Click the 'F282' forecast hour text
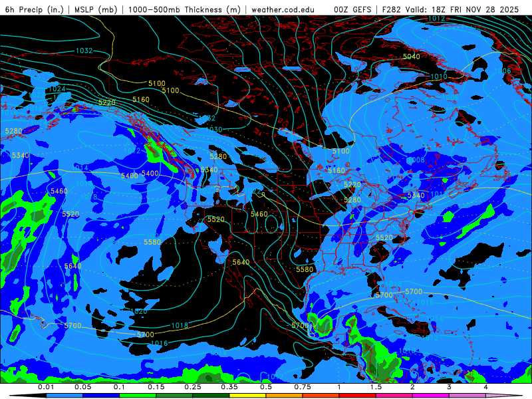The width and height of the screenshot is (532, 399). coord(391,9)
